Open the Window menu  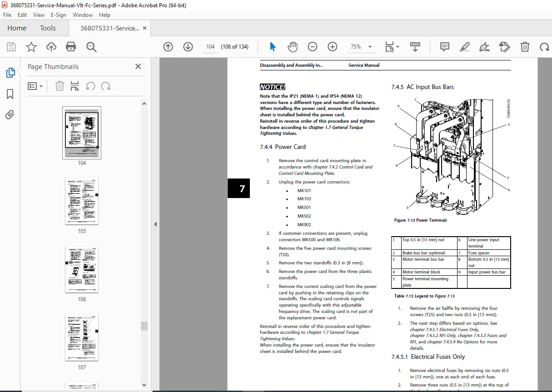click(x=83, y=15)
